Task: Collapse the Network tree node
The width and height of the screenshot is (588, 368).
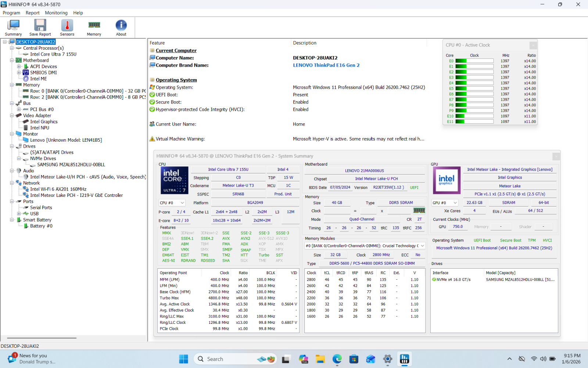Action: pyautogui.click(x=12, y=183)
